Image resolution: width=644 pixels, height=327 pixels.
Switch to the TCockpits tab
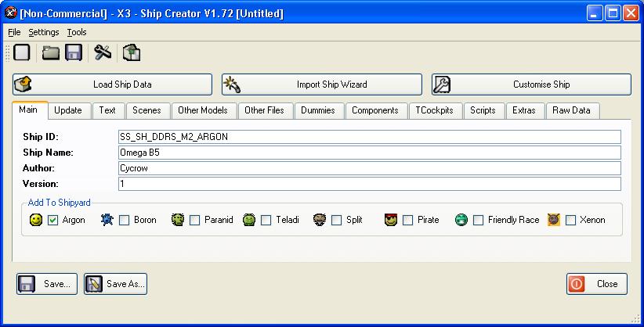click(x=434, y=110)
